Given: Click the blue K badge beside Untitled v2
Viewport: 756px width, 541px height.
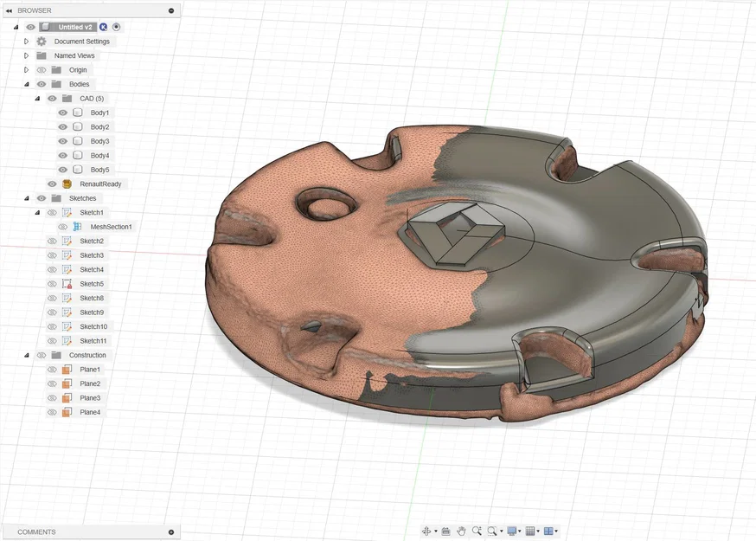Looking at the screenshot, I should tap(103, 27).
